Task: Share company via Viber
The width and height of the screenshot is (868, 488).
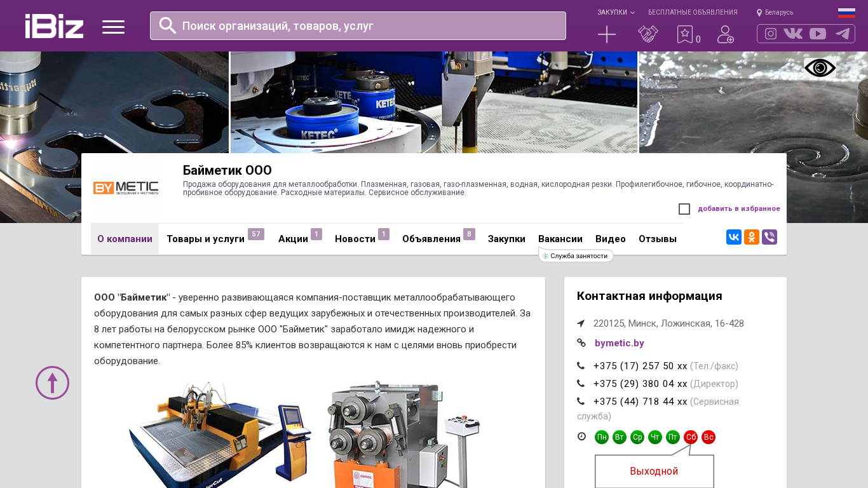Action: click(x=770, y=237)
